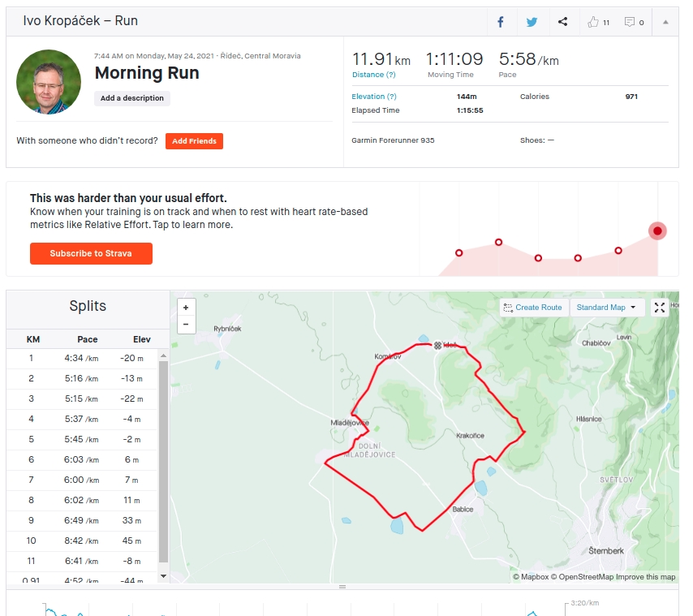Click the splits list scroll-down arrow
Image resolution: width=693 pixels, height=616 pixels.
(164, 576)
